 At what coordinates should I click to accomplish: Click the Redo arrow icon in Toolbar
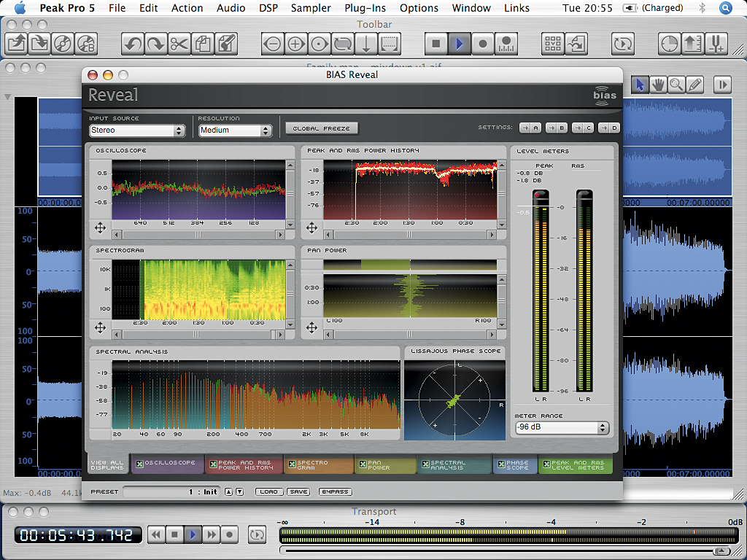point(156,44)
